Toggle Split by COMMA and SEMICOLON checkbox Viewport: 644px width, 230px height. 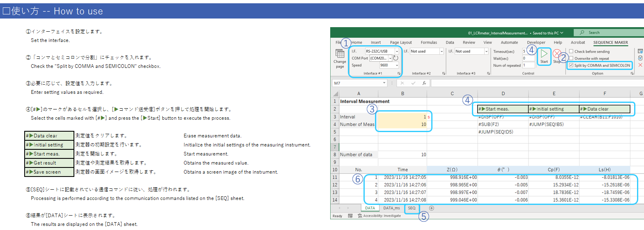tap(571, 65)
